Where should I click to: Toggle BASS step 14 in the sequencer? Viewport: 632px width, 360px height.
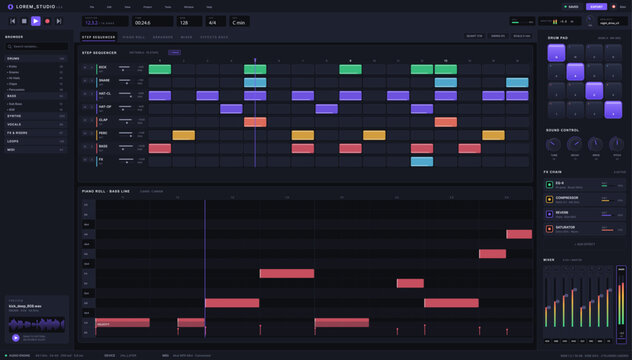470,149
